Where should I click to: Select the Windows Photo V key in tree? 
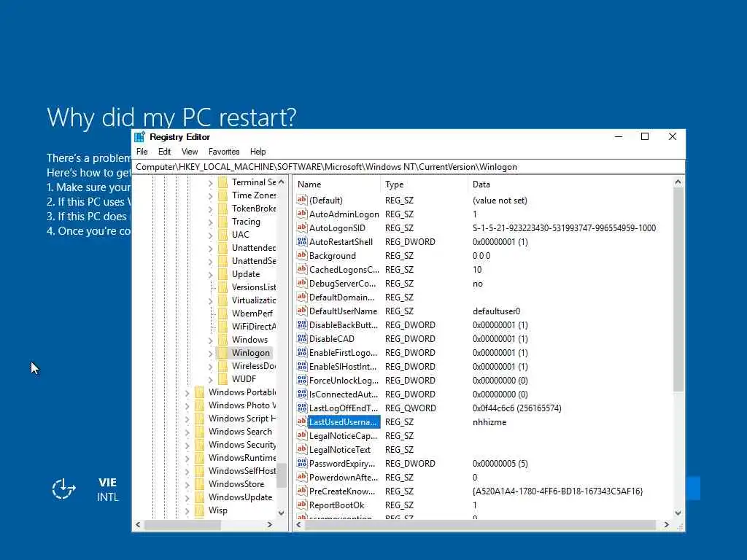(x=242, y=405)
